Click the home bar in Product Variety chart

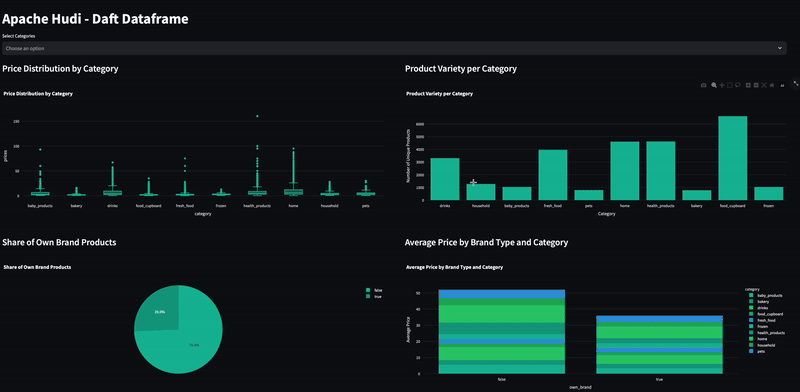click(624, 171)
